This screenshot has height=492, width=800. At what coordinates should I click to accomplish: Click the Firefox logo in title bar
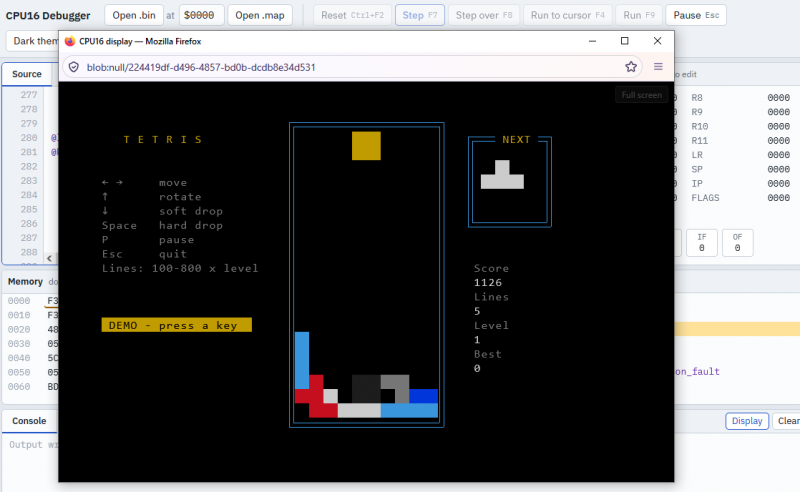click(x=70, y=41)
